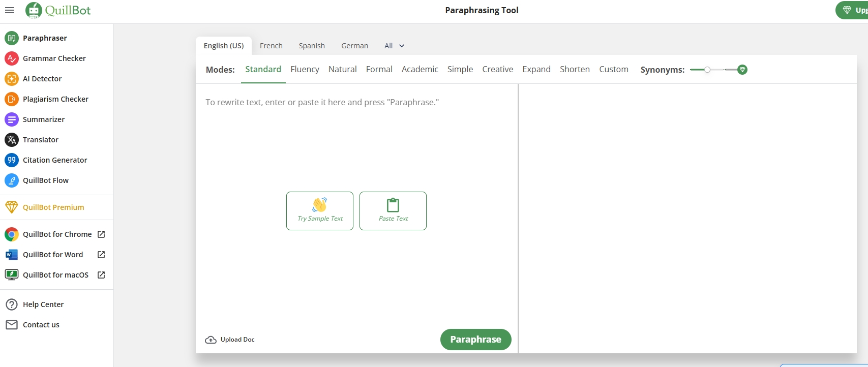This screenshot has width=868, height=367.
Task: Click the Paste Text button
Action: (x=393, y=211)
